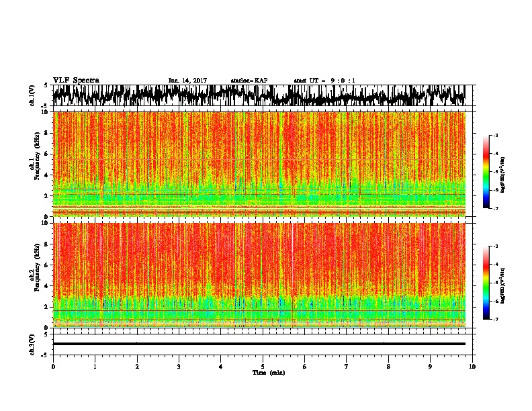Click time axis tick label "3"

click(x=179, y=367)
